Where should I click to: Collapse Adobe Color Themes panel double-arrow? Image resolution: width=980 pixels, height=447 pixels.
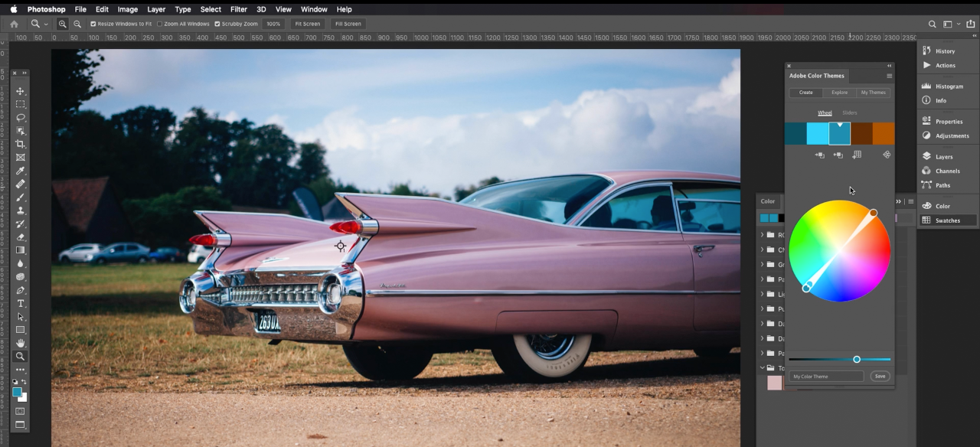pos(890,66)
